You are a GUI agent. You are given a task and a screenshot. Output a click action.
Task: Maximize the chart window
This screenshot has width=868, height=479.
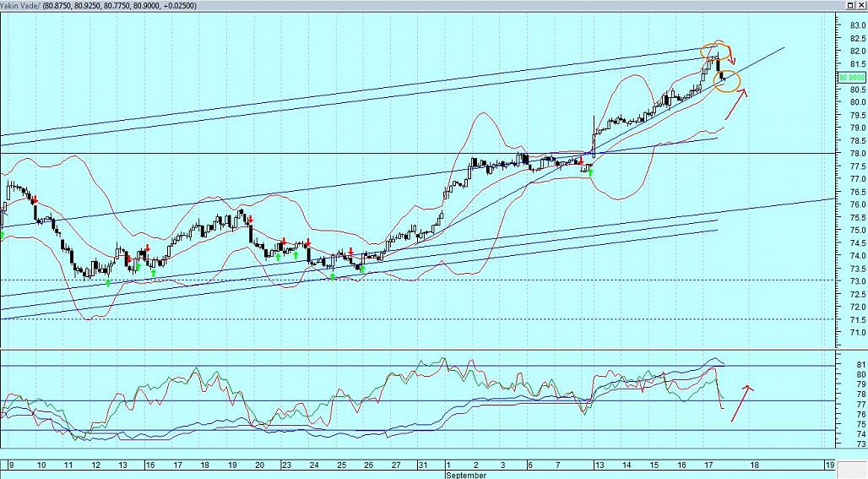pyautogui.click(x=850, y=6)
